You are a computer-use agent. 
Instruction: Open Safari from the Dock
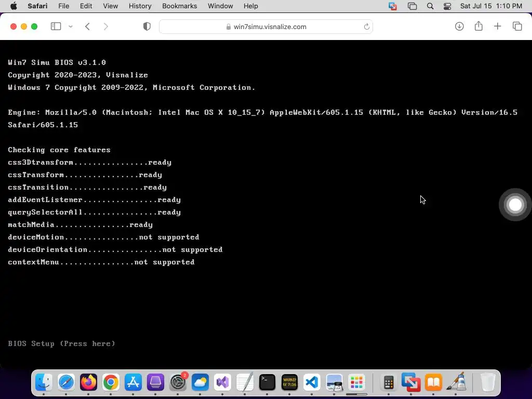(x=66, y=382)
